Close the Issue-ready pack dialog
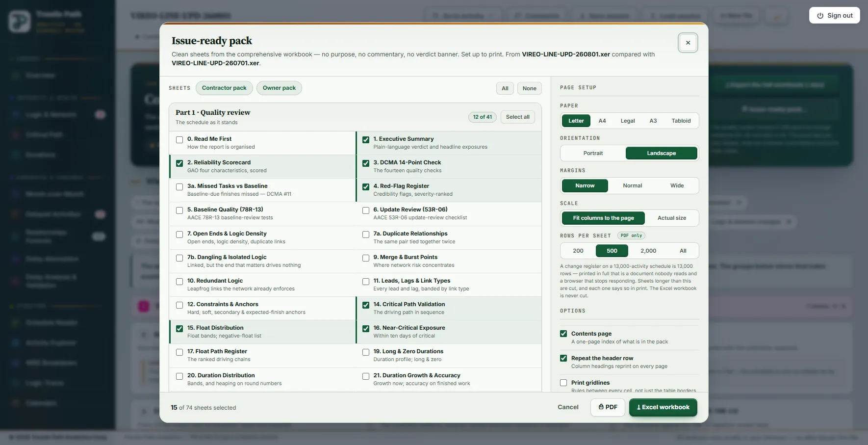 coord(688,43)
